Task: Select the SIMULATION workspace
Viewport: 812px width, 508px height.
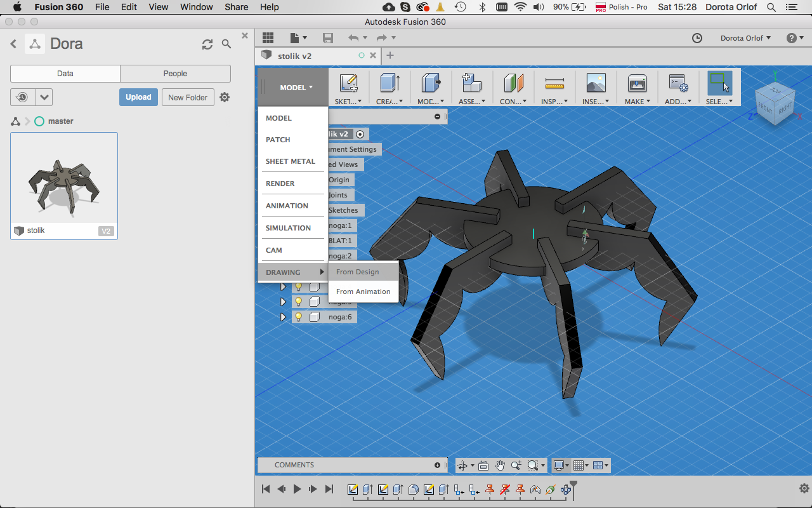Action: 288,228
